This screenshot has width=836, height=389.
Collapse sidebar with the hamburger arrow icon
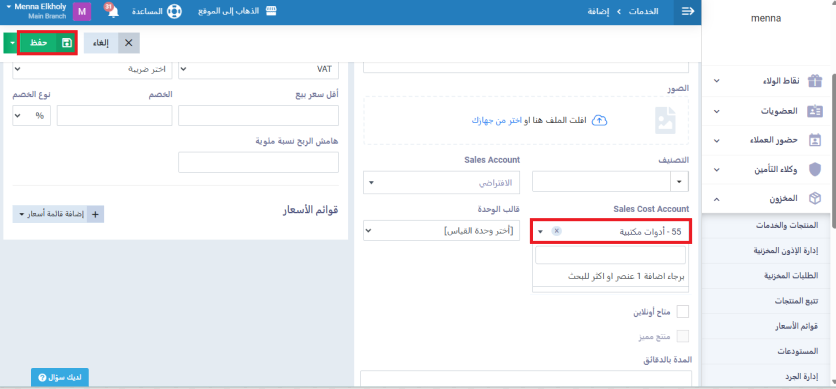688,11
